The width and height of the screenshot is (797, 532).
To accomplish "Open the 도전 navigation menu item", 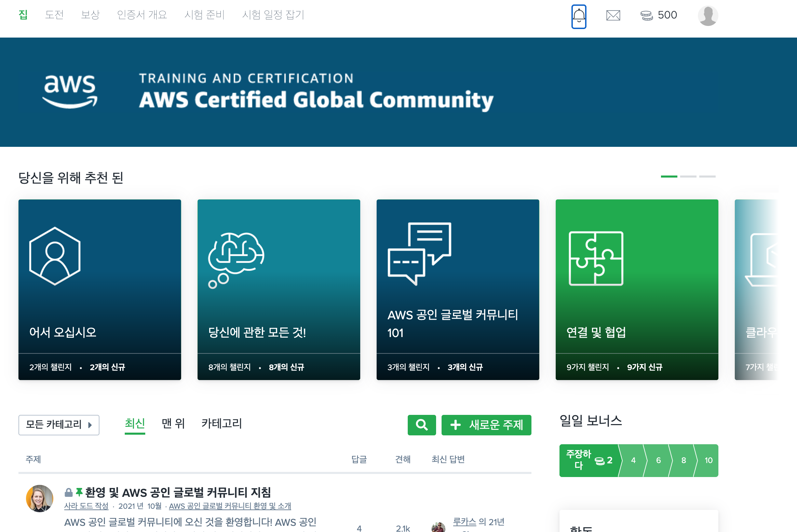I will click(54, 15).
